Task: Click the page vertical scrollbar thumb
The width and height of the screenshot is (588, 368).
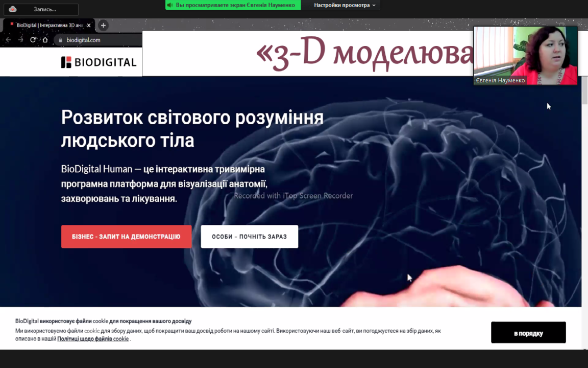Action: (584, 90)
